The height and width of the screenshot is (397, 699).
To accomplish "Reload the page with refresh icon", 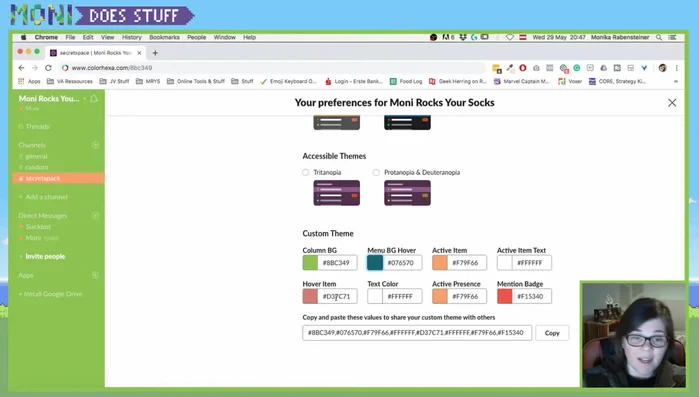I will 48,68.
